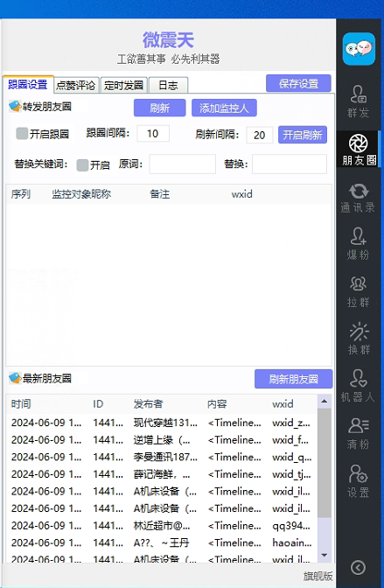Click the wxid_tj... cell

coord(291,474)
